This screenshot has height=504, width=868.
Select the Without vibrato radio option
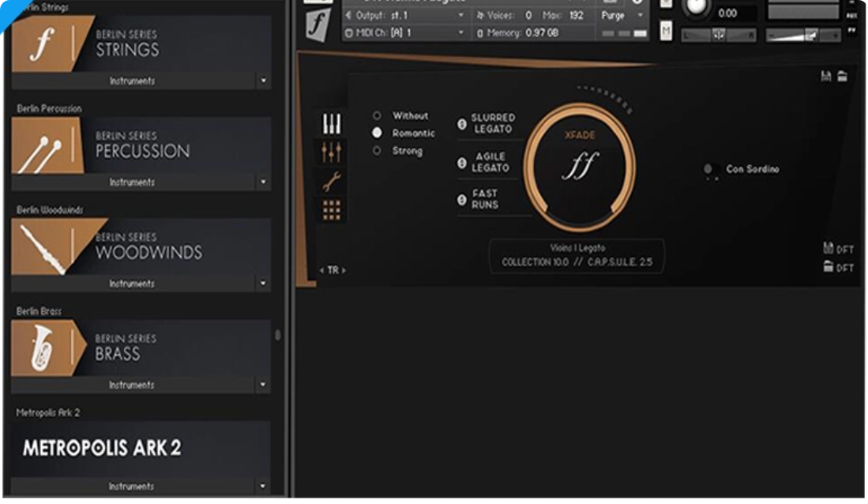tap(377, 116)
